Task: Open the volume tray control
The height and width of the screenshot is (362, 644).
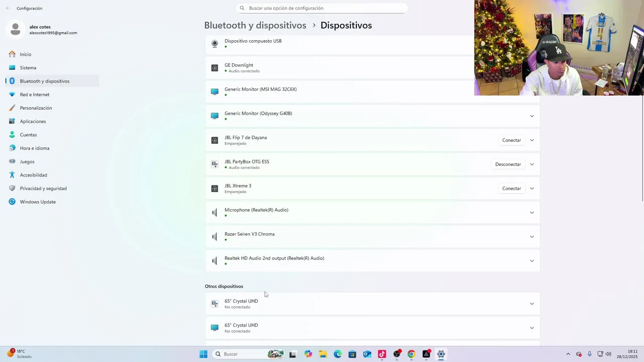Action: pos(608,354)
